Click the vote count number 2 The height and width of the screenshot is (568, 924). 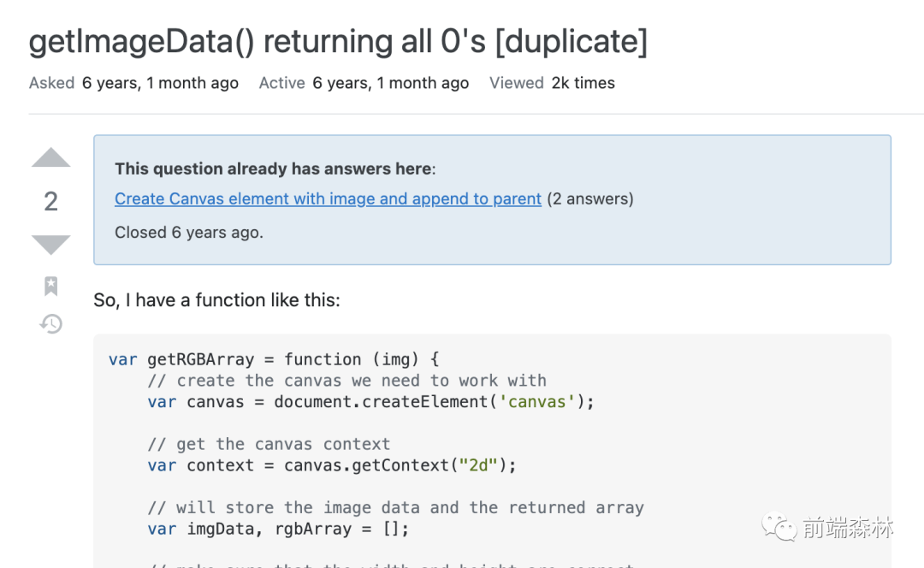pyautogui.click(x=51, y=201)
